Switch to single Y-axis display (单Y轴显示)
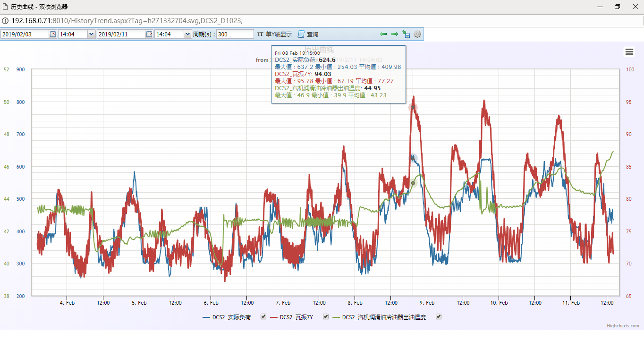 [274, 34]
